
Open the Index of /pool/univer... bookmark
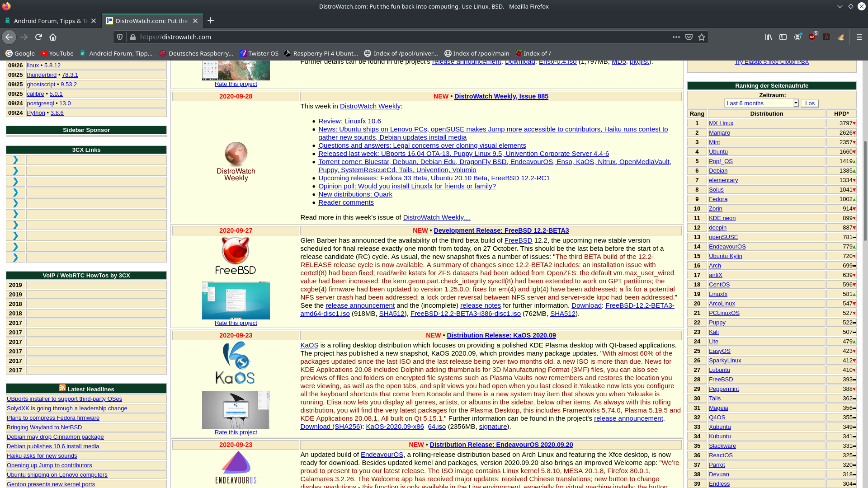coord(401,53)
